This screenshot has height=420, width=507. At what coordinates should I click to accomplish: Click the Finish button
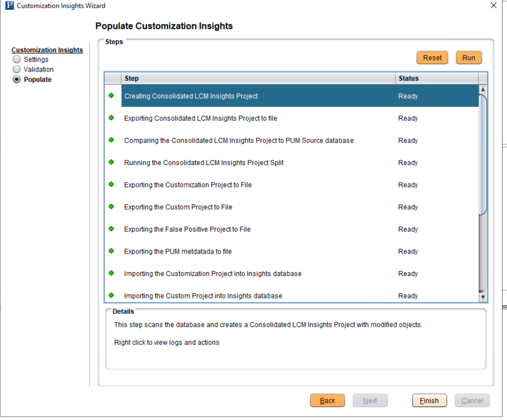click(x=429, y=400)
